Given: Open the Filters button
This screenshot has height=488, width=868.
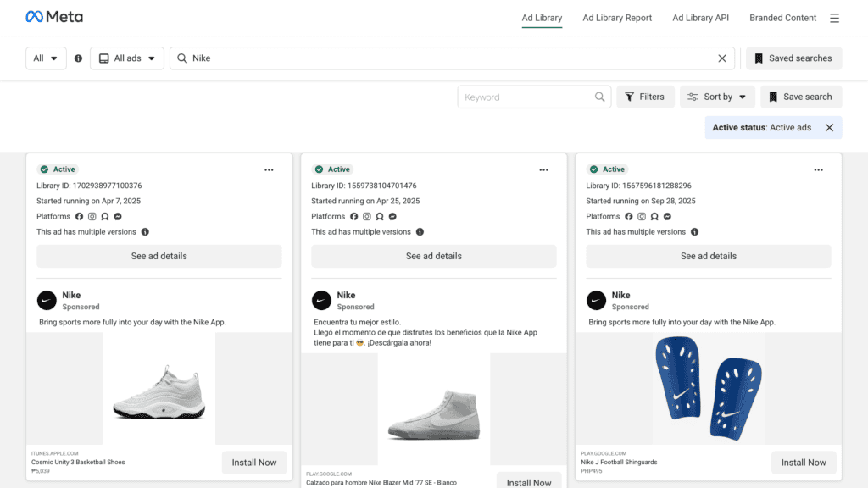Looking at the screenshot, I should 645,97.
